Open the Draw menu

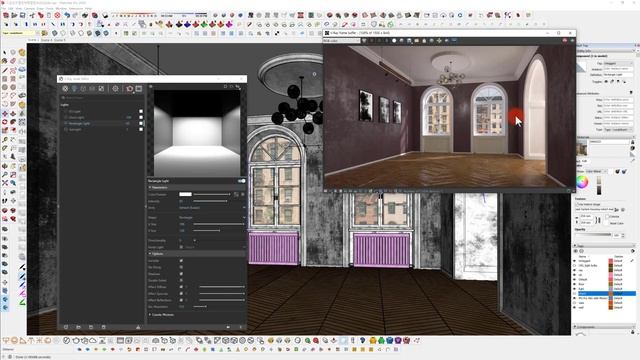(40, 8)
